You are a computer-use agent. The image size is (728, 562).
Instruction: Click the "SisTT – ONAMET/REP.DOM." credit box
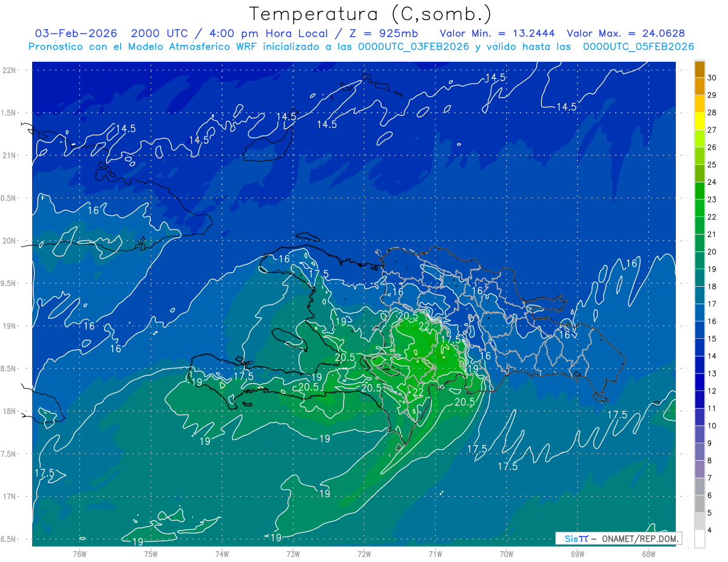pyautogui.click(x=618, y=538)
